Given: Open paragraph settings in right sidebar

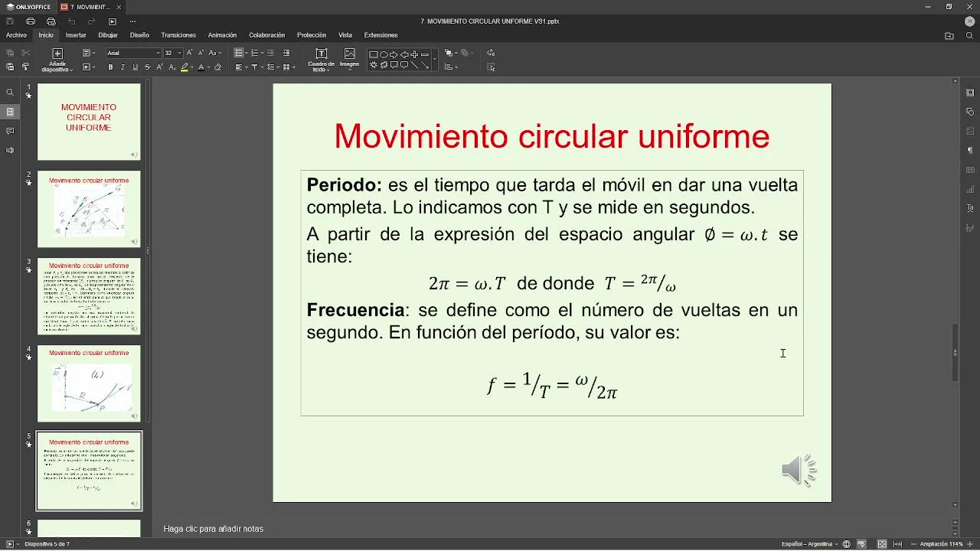Looking at the screenshot, I should [x=970, y=150].
